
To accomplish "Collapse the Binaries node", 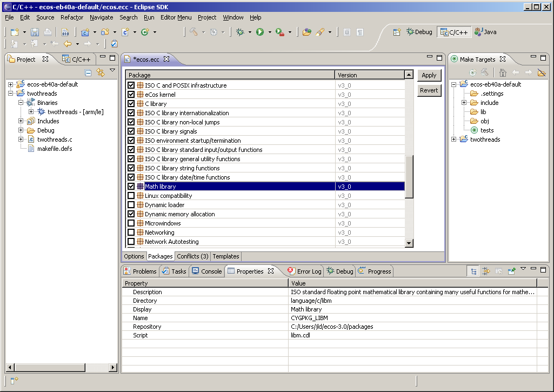I will (x=21, y=103).
